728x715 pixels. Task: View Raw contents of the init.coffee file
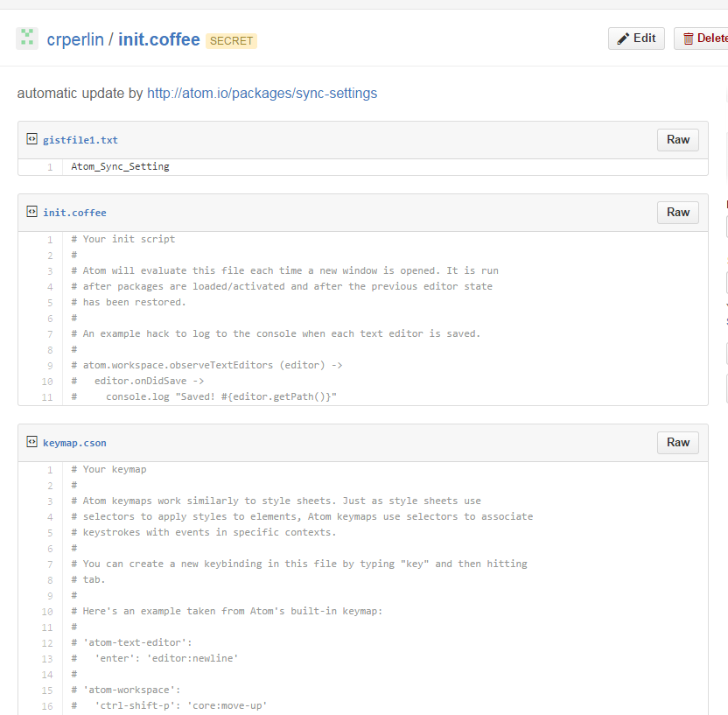pyautogui.click(x=678, y=213)
